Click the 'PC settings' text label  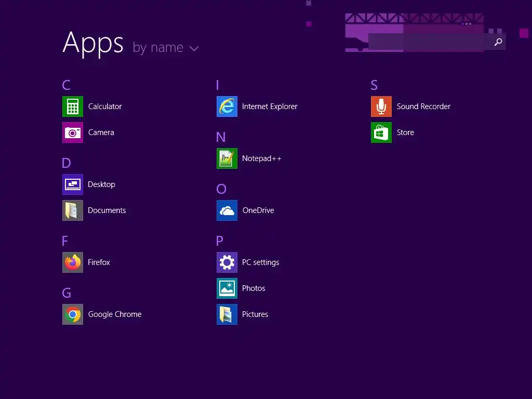[261, 262]
